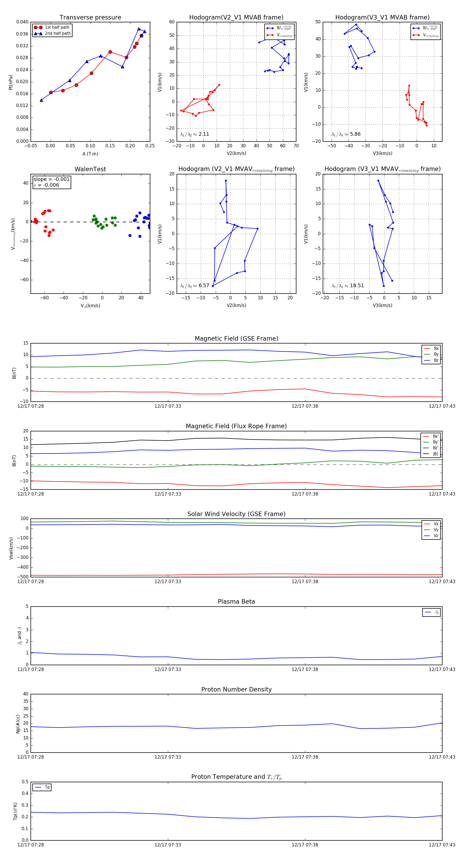This screenshot has height=868, width=473.
Task: Click the blue Vz legend line sample
Action: point(427,536)
